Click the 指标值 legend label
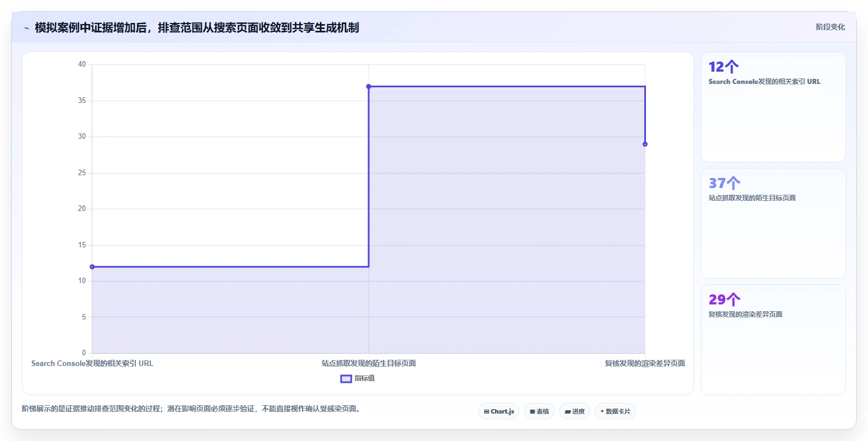The height and width of the screenshot is (441, 868). tap(365, 379)
